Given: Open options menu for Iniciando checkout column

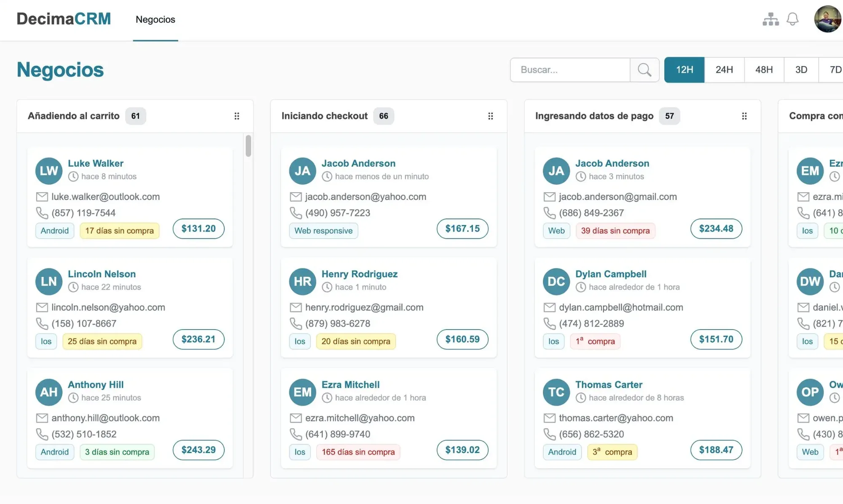Looking at the screenshot, I should tap(491, 116).
